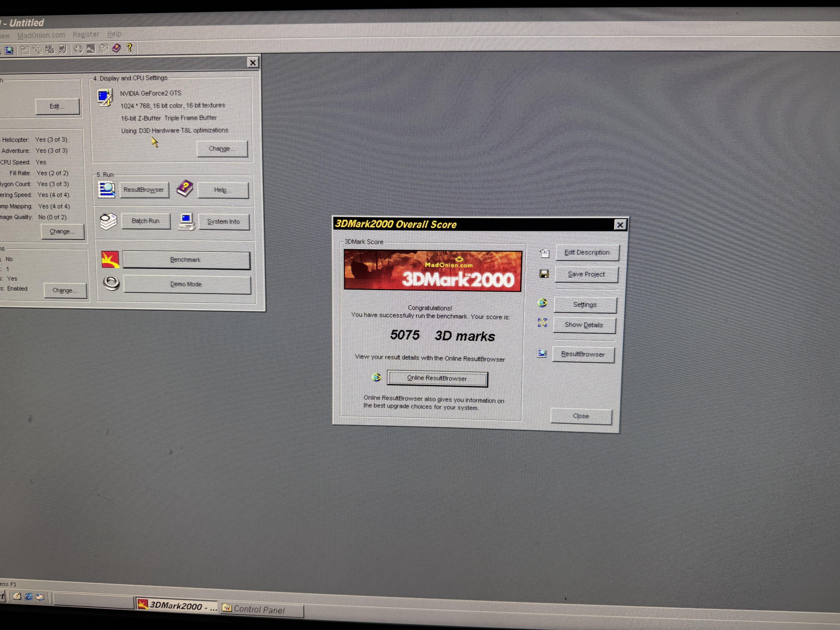Viewport: 840px width, 630px height.
Task: Click the computer icon next to System Info
Action: (x=186, y=221)
